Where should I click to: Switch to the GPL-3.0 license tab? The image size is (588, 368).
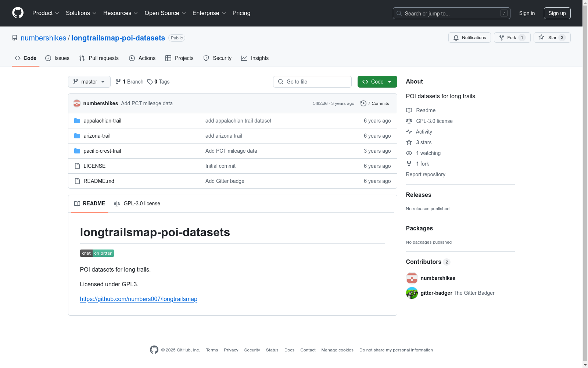tap(137, 204)
